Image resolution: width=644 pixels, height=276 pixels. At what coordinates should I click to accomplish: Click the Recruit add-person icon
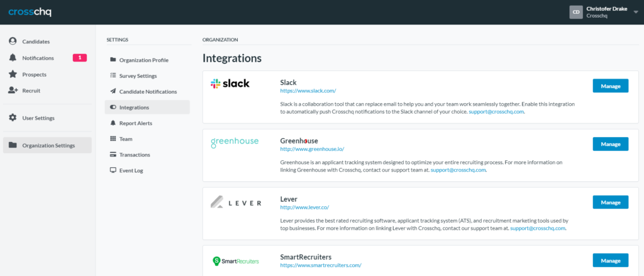[x=13, y=91]
